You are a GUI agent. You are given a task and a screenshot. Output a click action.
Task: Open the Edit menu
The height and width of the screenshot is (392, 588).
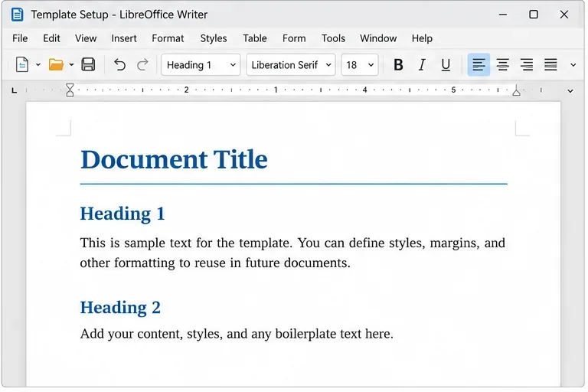[x=51, y=38]
